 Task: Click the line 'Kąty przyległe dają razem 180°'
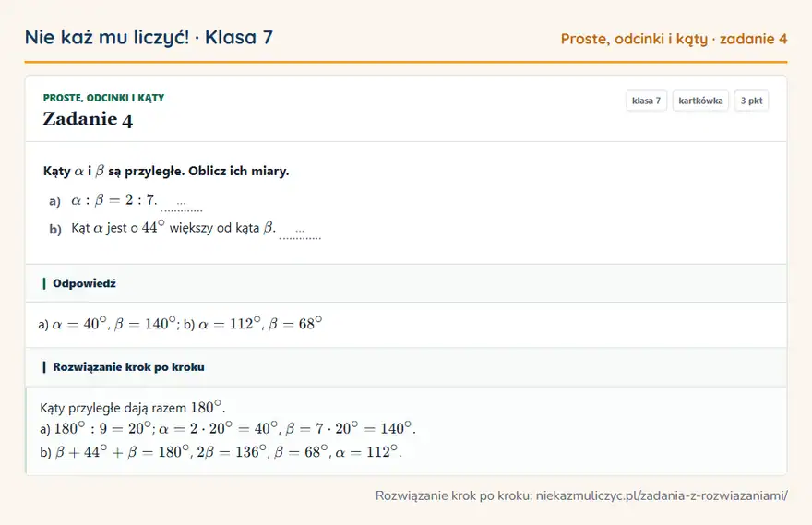point(132,408)
